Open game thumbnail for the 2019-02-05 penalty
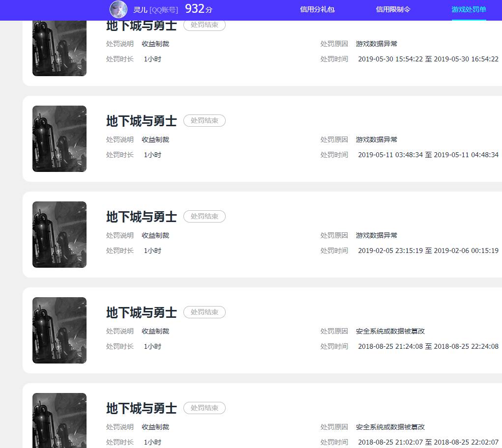This screenshot has height=448, width=502. click(59, 234)
